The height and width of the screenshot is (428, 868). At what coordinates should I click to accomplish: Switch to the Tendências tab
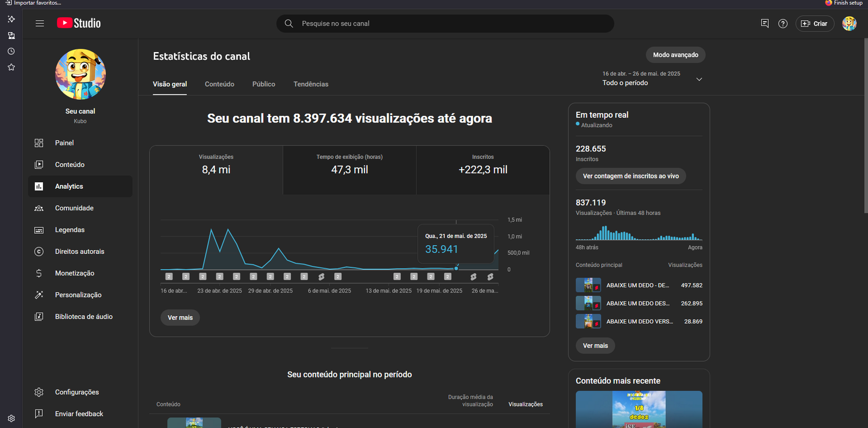point(311,84)
